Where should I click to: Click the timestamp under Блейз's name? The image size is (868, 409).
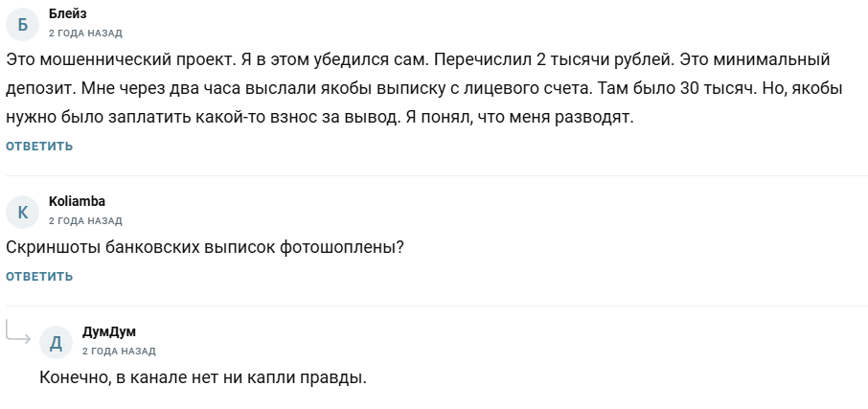pos(85,34)
